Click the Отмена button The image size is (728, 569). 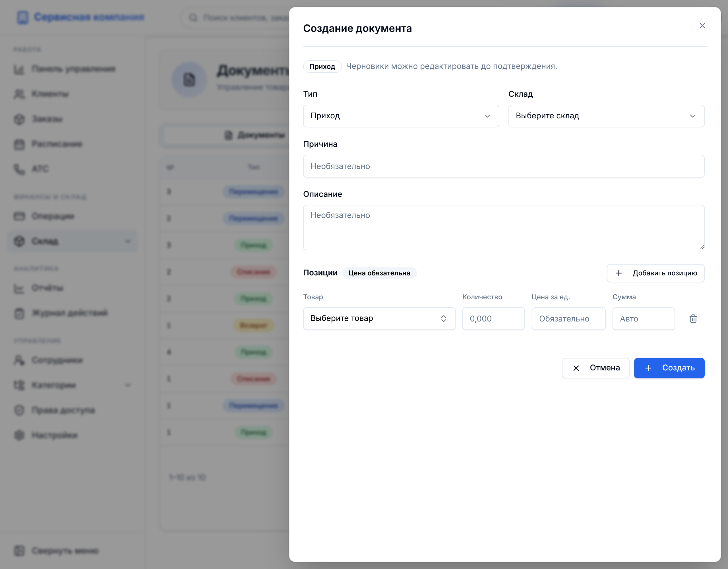click(595, 368)
